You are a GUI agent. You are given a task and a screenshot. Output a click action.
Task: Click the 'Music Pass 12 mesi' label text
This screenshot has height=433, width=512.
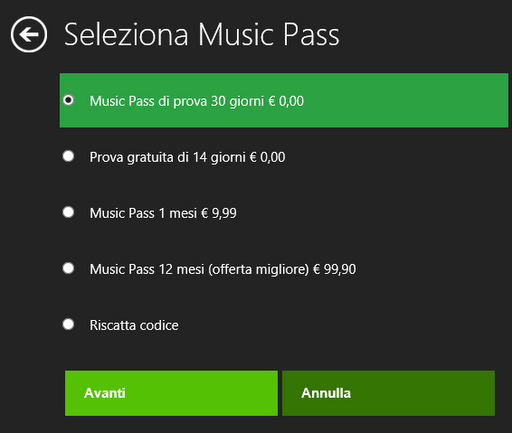click(x=147, y=269)
